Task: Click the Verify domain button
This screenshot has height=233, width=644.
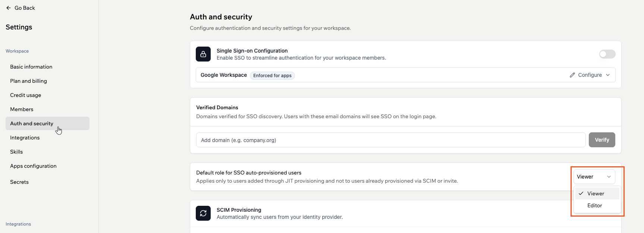Action: (602, 140)
